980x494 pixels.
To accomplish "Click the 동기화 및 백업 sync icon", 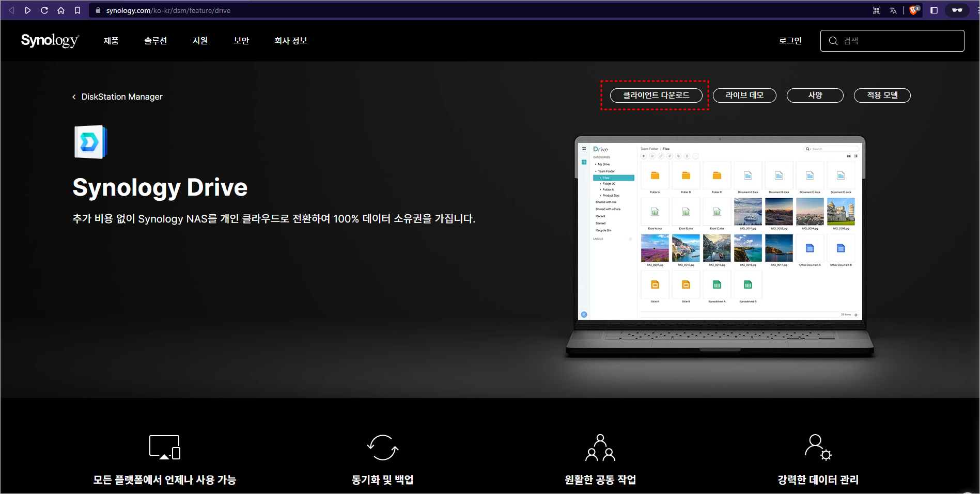I will tap(382, 447).
